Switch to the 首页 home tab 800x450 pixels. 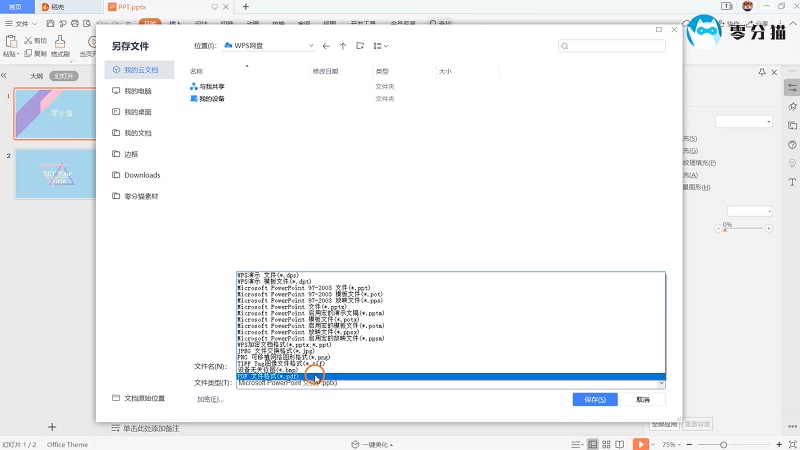click(16, 7)
